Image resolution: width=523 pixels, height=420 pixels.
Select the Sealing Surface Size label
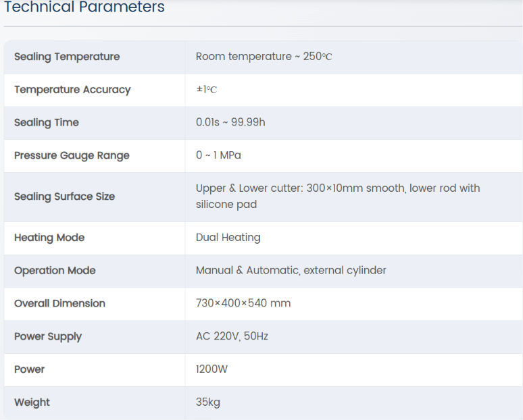[64, 196]
